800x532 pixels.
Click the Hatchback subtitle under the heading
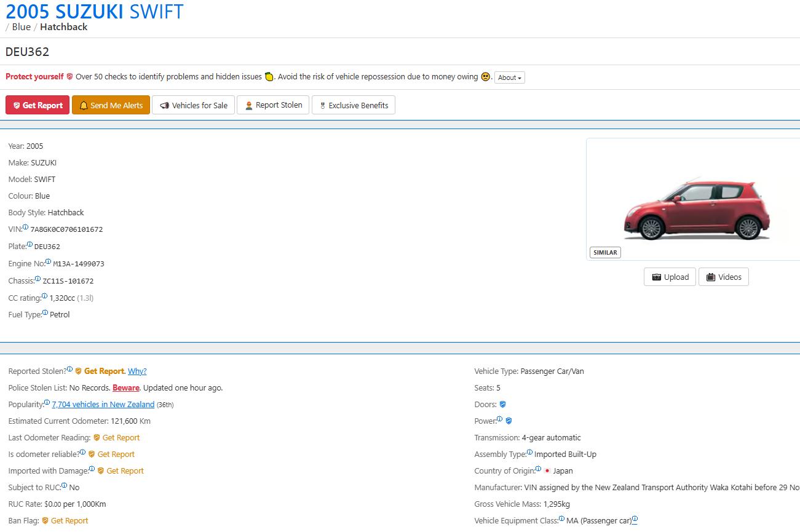coord(64,27)
